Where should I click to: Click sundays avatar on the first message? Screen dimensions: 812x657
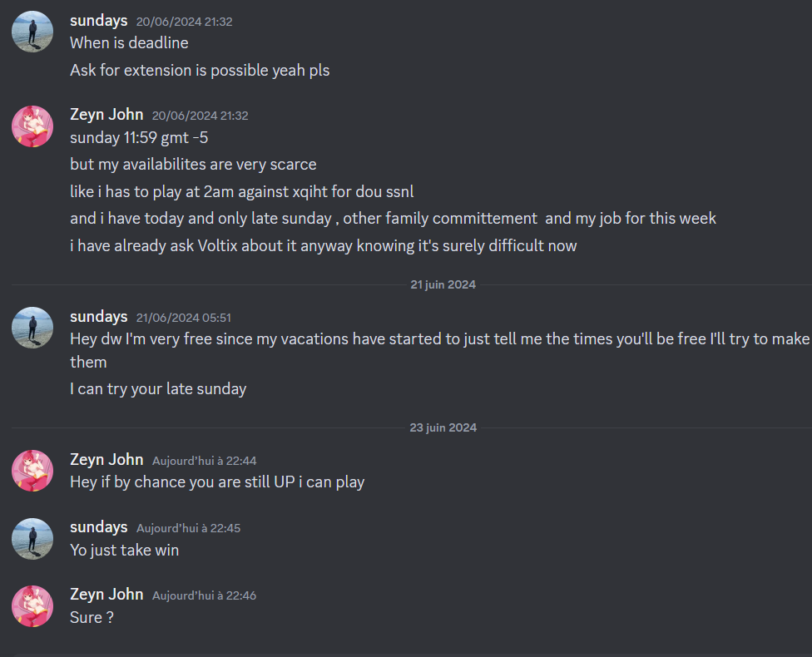click(32, 32)
